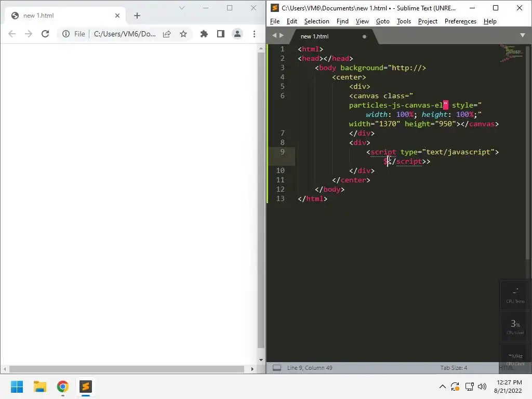Click the CPU Load 3% widget
Screen dimensions: 532x399
[x=515, y=327]
